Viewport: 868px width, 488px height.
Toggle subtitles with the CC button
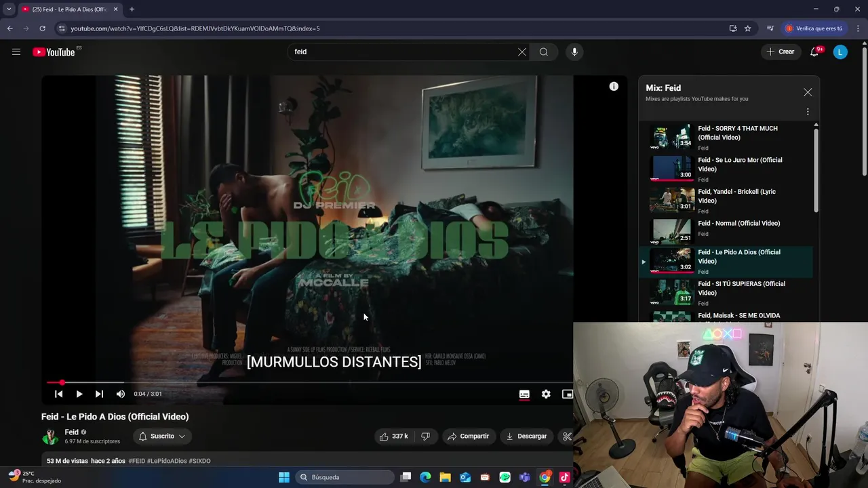(x=524, y=394)
